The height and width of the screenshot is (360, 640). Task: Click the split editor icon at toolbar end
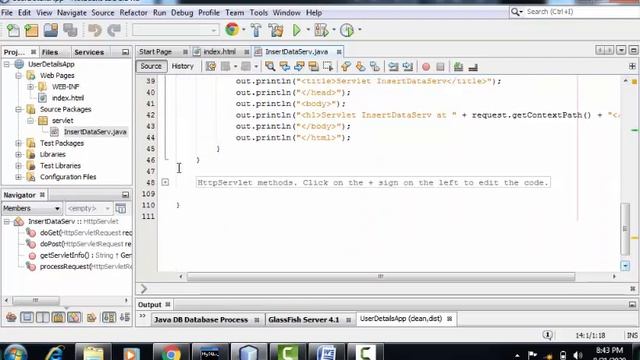click(632, 66)
